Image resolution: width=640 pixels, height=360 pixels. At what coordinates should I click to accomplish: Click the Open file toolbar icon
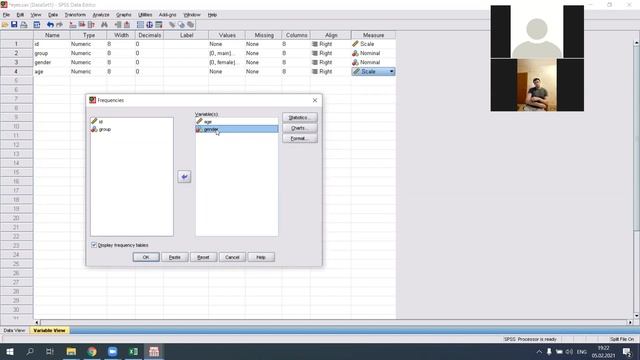coord(5,25)
